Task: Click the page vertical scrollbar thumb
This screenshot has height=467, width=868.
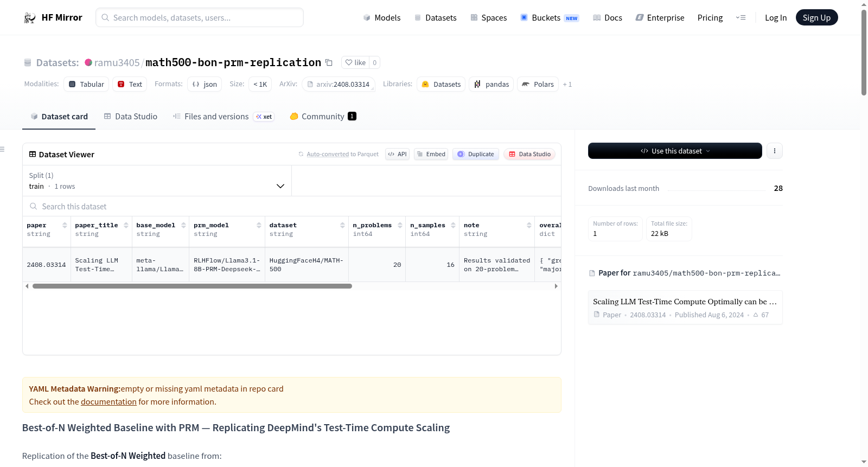Action: coord(864,52)
